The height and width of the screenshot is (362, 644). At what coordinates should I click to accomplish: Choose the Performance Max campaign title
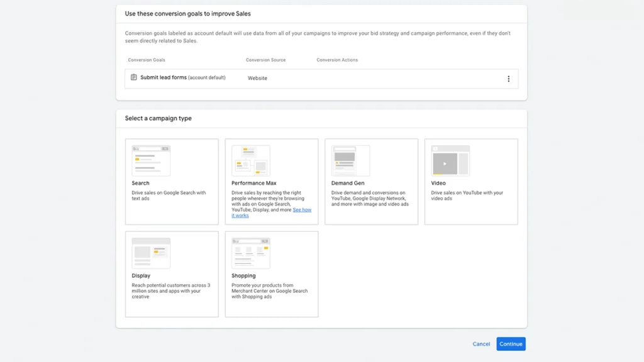pyautogui.click(x=254, y=183)
